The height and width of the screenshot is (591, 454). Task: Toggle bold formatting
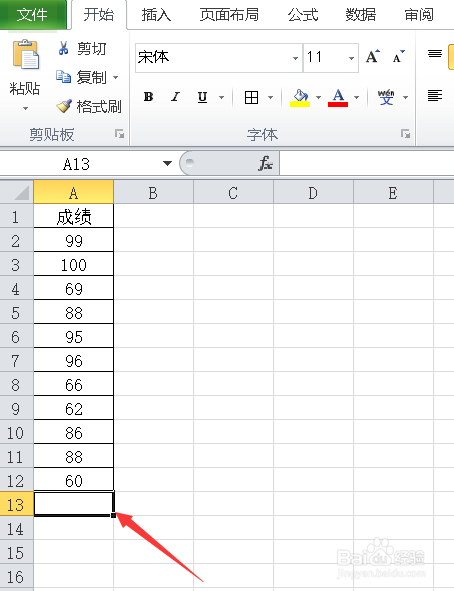148,97
